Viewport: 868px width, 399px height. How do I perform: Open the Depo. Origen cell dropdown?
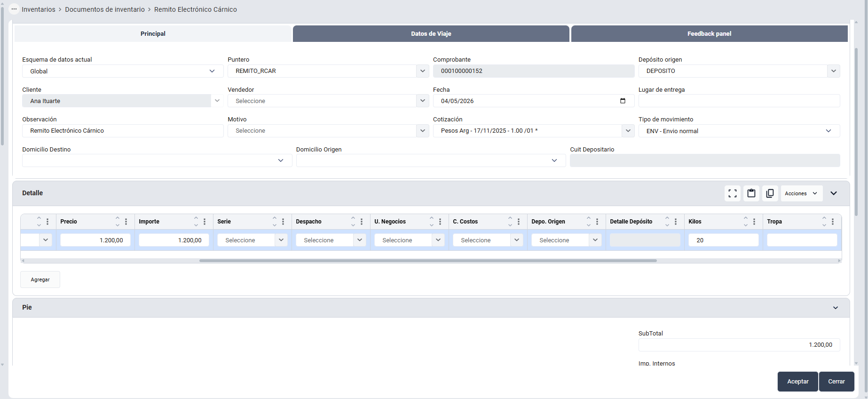(595, 240)
